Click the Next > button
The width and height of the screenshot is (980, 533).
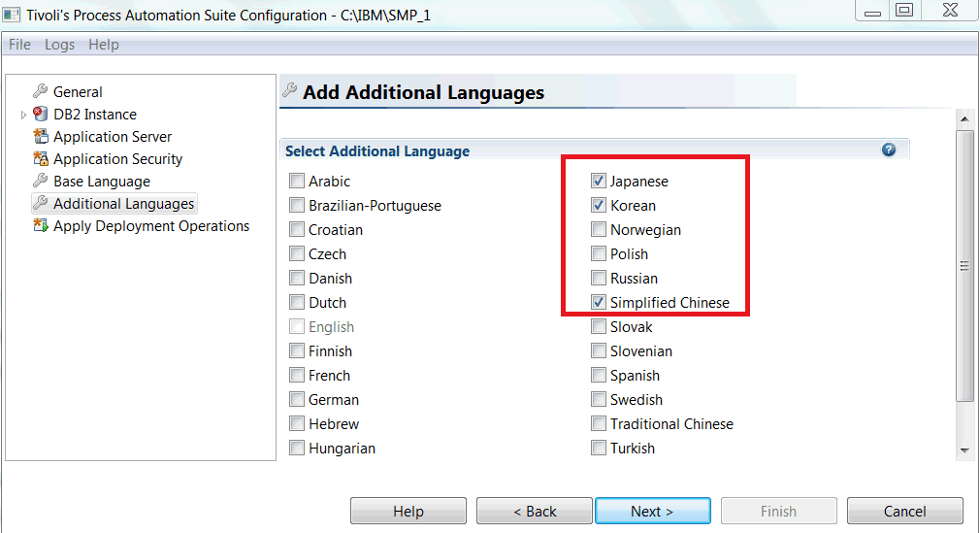(x=652, y=511)
